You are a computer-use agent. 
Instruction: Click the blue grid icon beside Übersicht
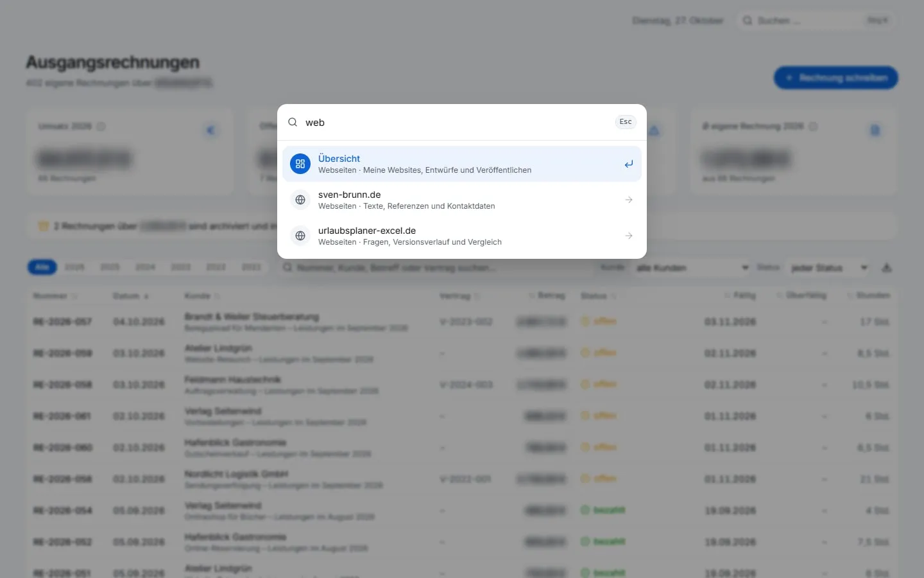300,164
